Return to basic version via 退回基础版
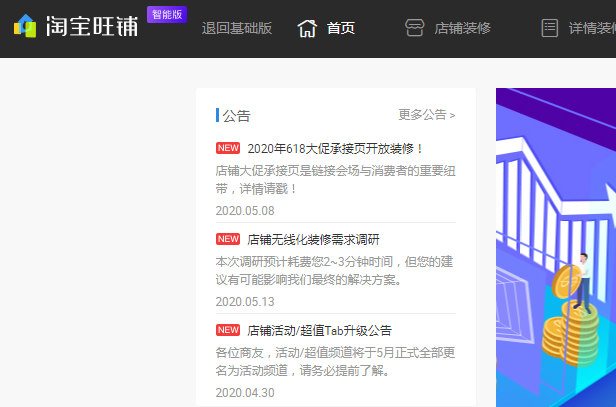 click(x=236, y=28)
